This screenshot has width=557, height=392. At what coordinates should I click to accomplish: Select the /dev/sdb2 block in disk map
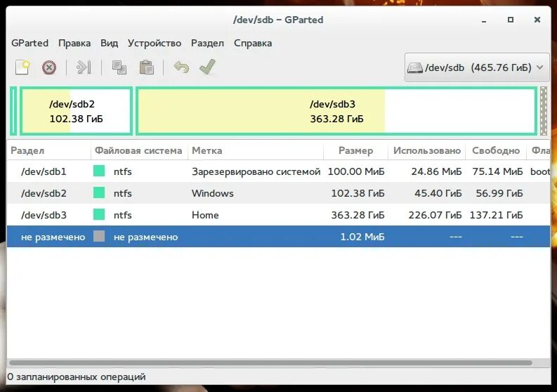76,111
